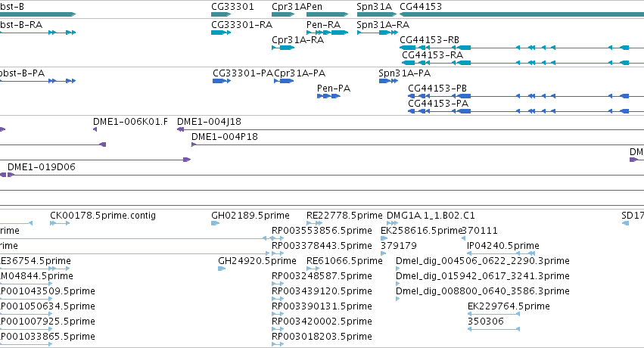Click the IP04240.5prime EST label
The image size is (644, 348).
tap(503, 246)
